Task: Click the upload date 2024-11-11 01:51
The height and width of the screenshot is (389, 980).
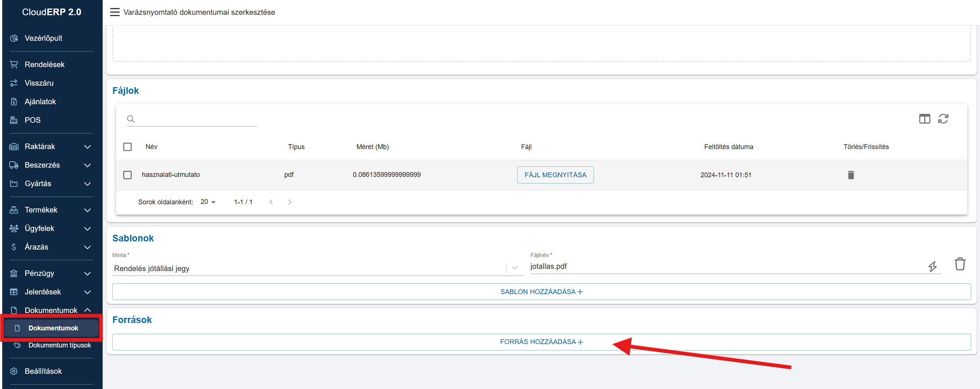Action: click(725, 175)
